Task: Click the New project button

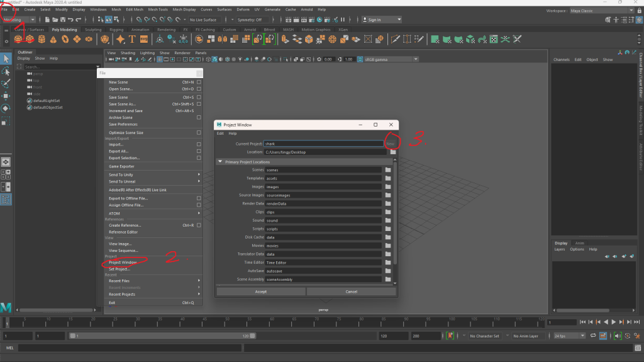Action: coord(390,144)
